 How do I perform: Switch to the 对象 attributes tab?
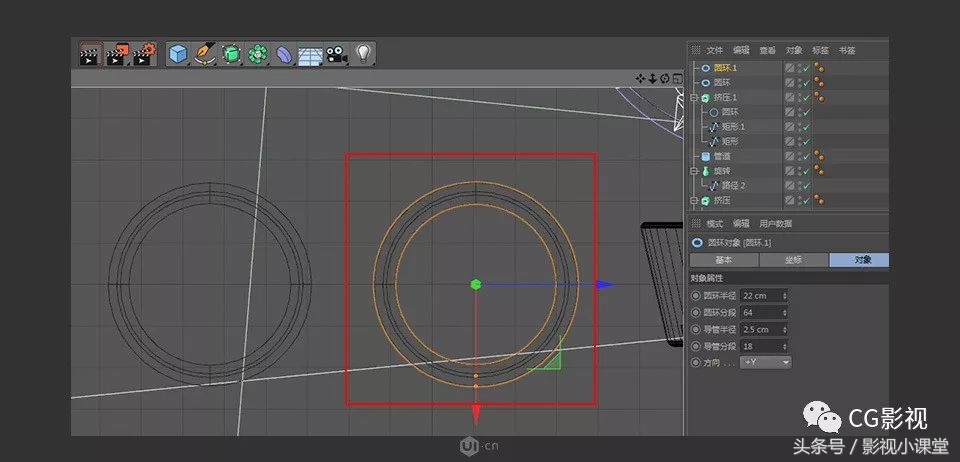point(860,260)
